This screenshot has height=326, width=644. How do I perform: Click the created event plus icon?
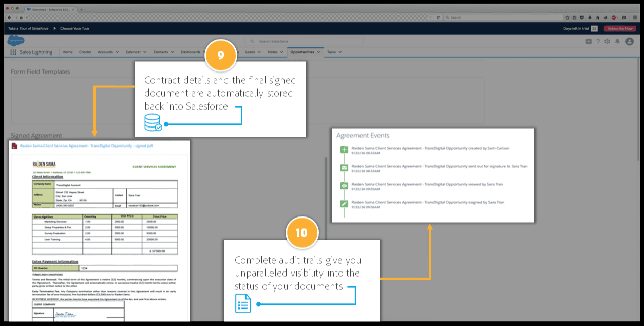coord(344,150)
